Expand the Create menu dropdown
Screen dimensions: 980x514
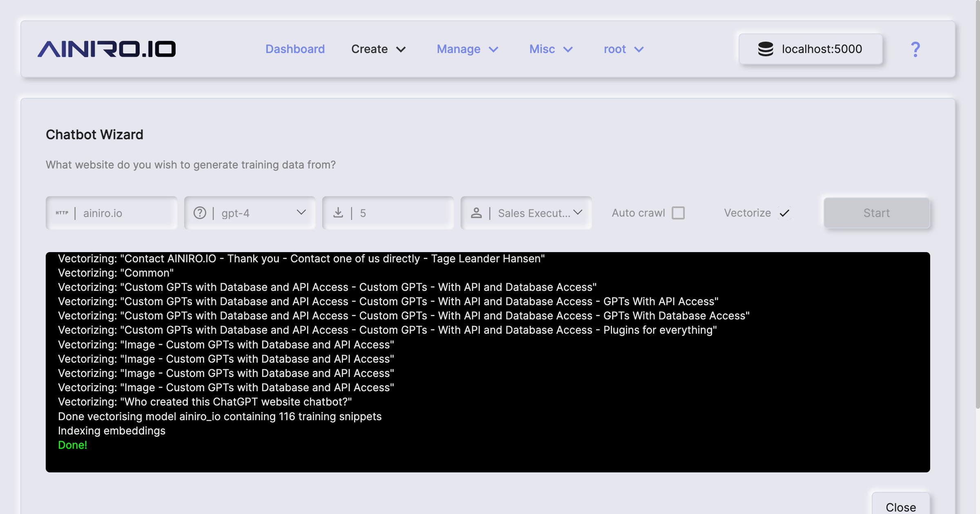point(378,49)
